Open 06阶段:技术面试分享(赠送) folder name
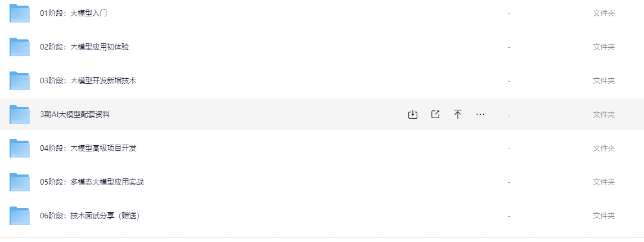The image size is (644, 242). [x=91, y=216]
